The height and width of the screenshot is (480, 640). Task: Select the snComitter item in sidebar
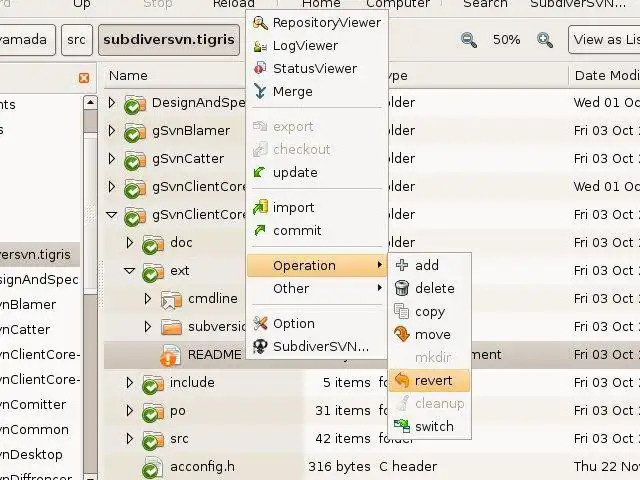point(33,404)
